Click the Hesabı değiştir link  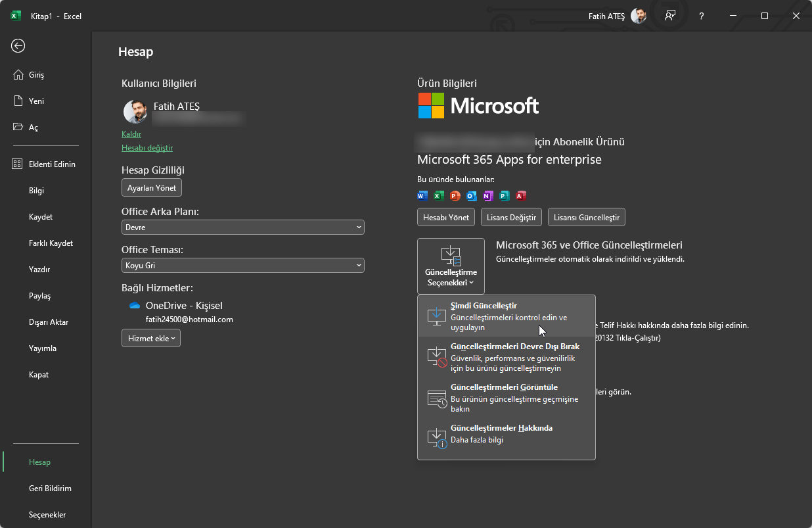coord(147,148)
